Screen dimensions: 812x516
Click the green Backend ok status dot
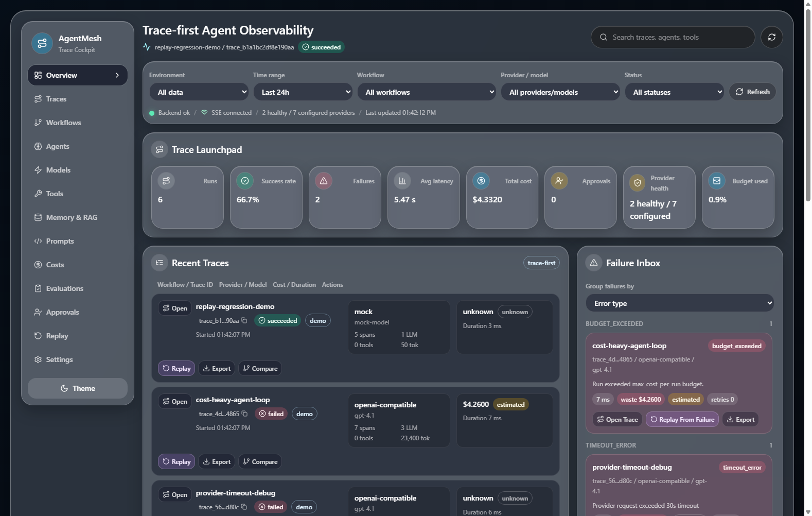(152, 113)
